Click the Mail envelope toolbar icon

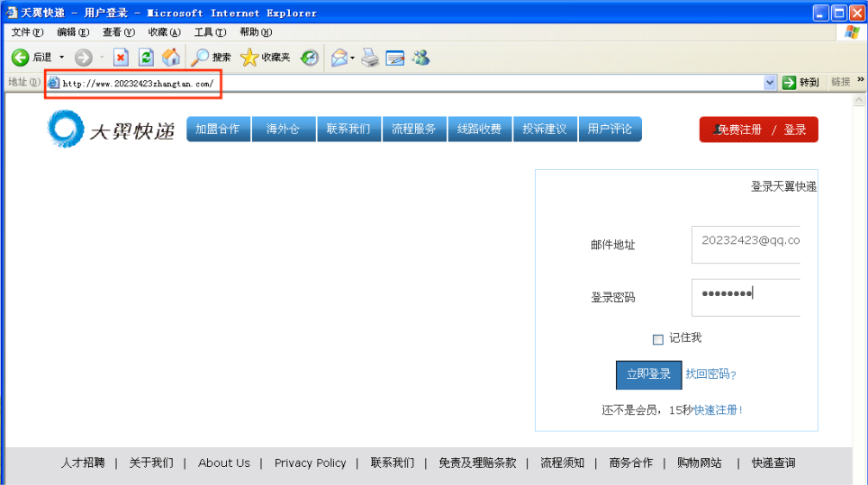pyautogui.click(x=339, y=57)
